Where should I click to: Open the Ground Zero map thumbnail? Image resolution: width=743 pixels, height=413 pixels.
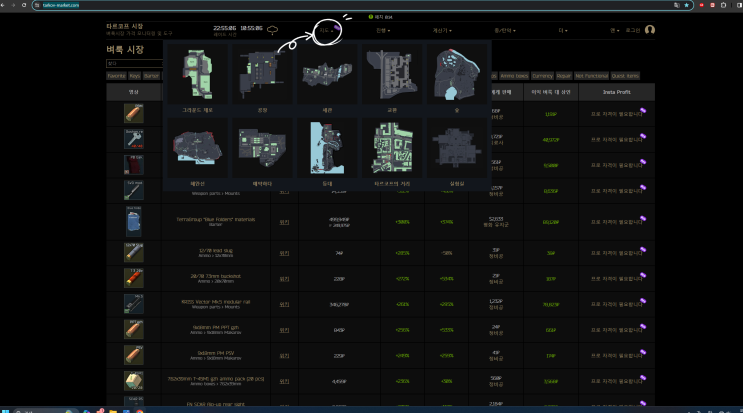pyautogui.click(x=198, y=74)
